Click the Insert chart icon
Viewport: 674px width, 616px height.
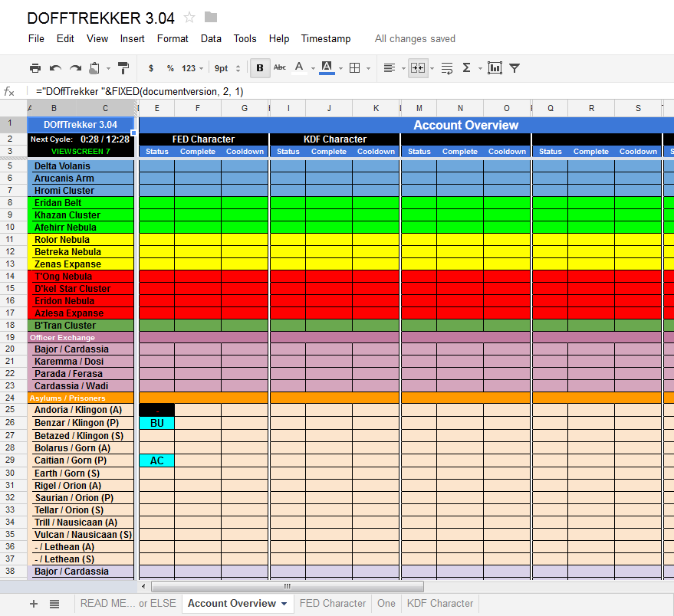[495, 68]
